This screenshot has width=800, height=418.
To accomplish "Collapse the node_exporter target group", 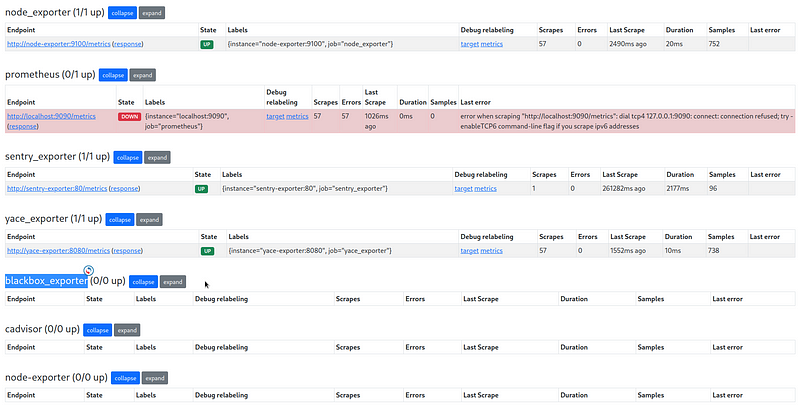I will coord(122,13).
